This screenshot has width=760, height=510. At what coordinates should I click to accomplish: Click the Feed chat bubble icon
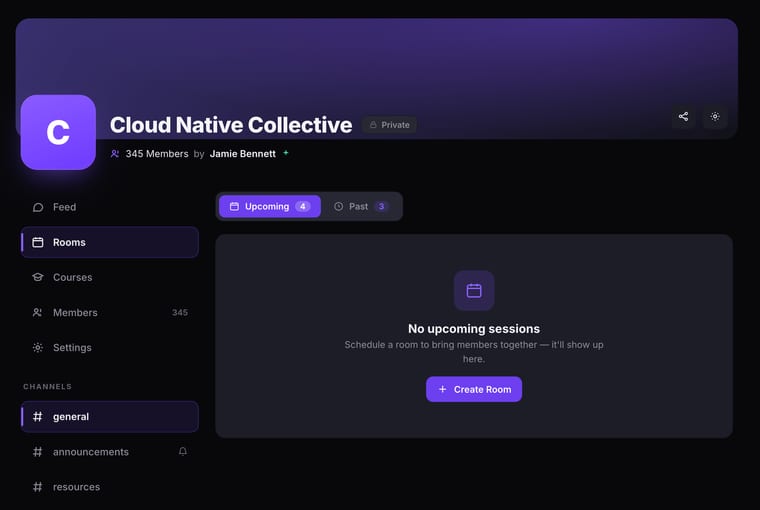(38, 207)
